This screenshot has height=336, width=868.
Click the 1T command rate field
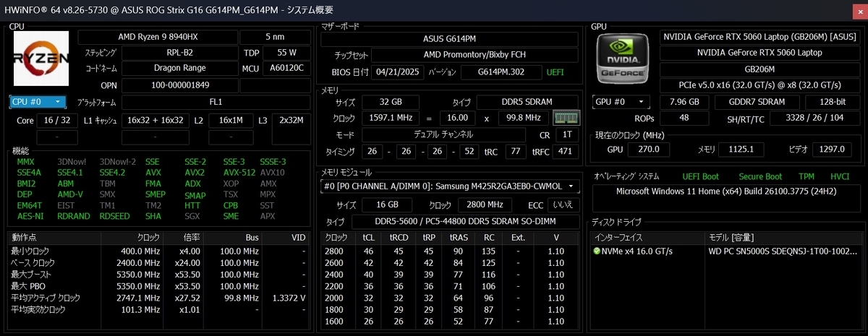click(566, 134)
